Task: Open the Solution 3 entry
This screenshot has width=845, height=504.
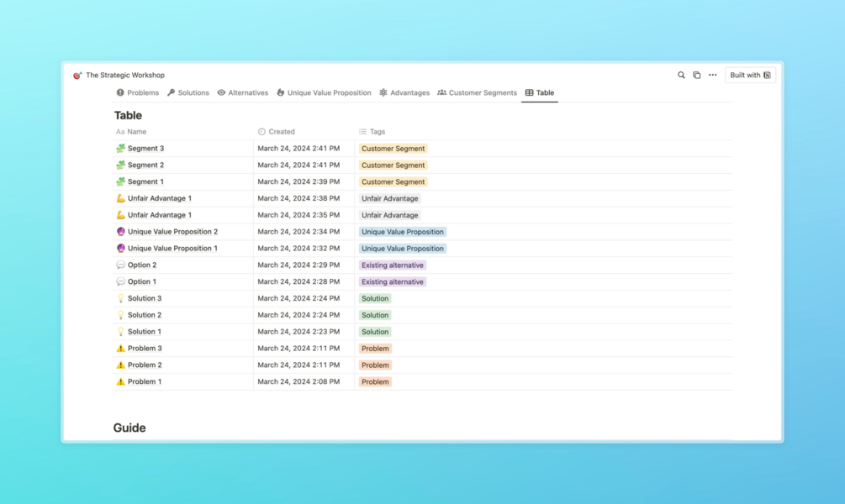Action: (x=145, y=298)
